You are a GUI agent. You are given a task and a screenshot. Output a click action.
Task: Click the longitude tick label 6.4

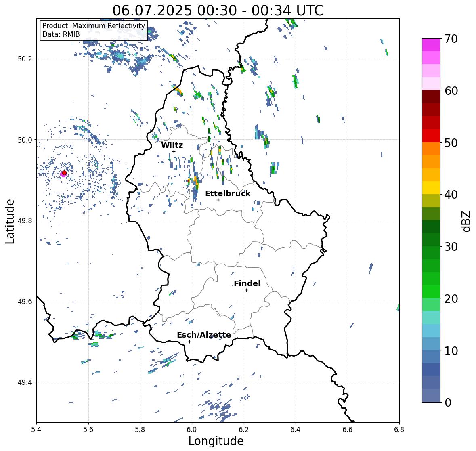296,430
